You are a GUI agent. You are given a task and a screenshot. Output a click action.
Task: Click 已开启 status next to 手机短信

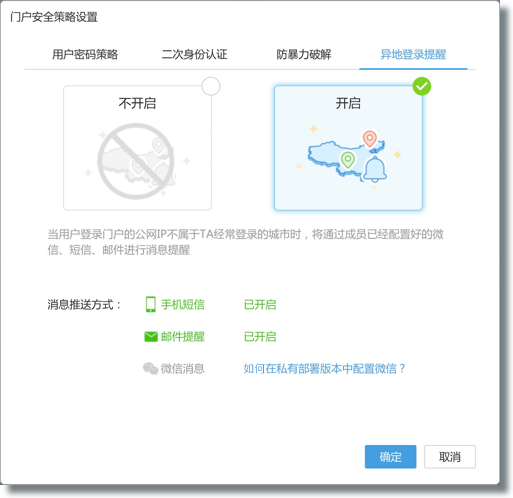260,304
